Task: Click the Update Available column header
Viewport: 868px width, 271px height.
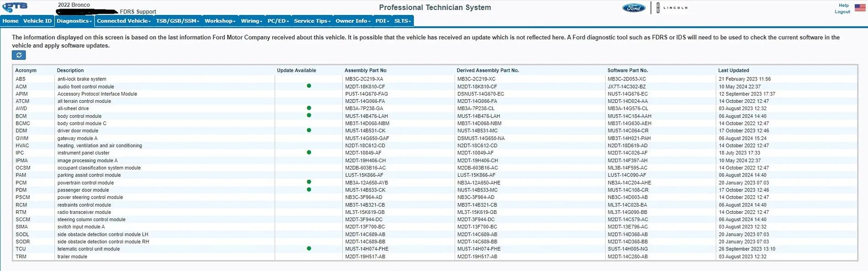Action: coord(296,70)
